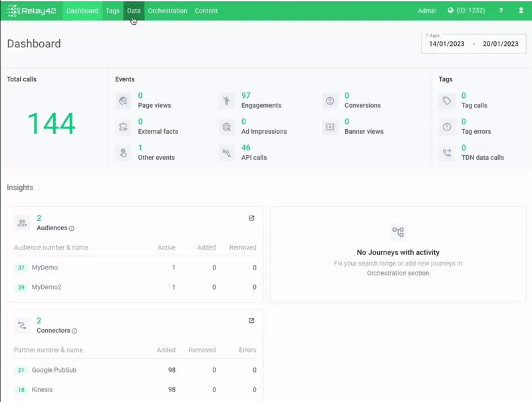Screen dimensions: 532x402
Task: Open Connectors in external view icon
Action: [x=251, y=321]
